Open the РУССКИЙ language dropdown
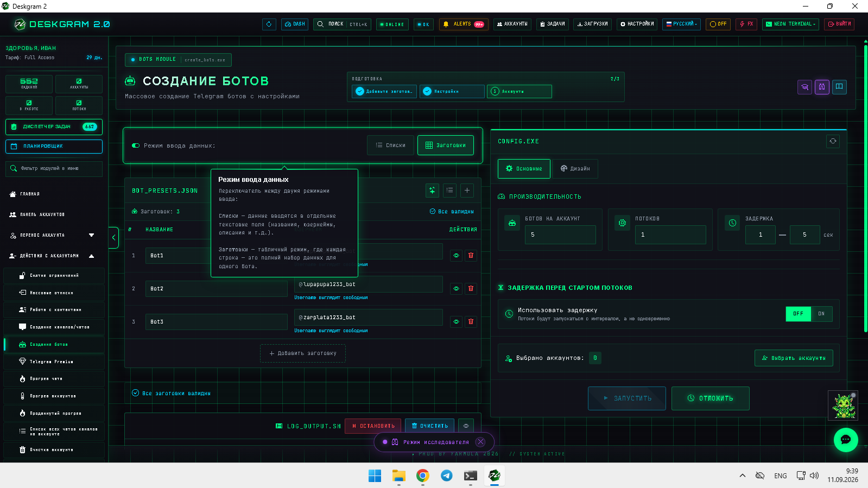 (x=681, y=24)
